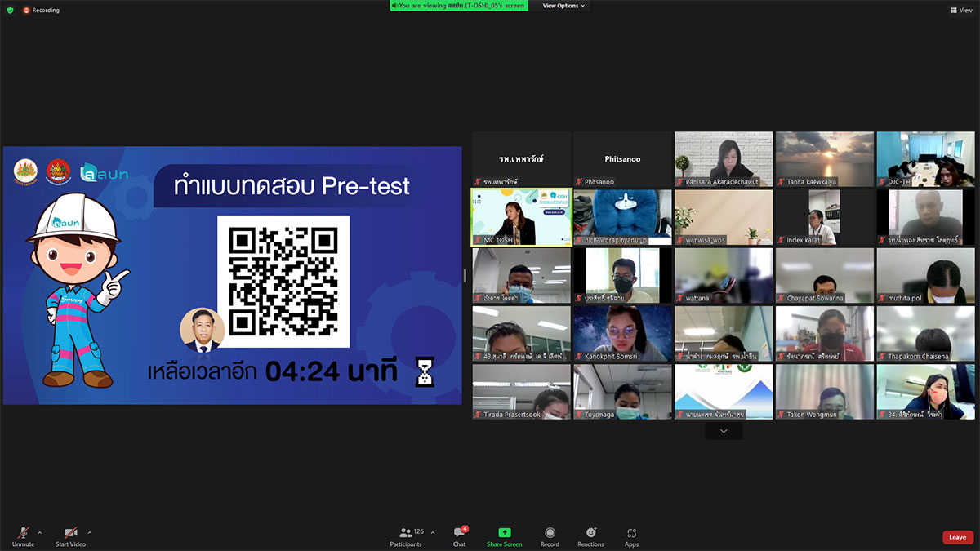Click Kanokphit Somsri's muted mic icon

pyautogui.click(x=579, y=357)
